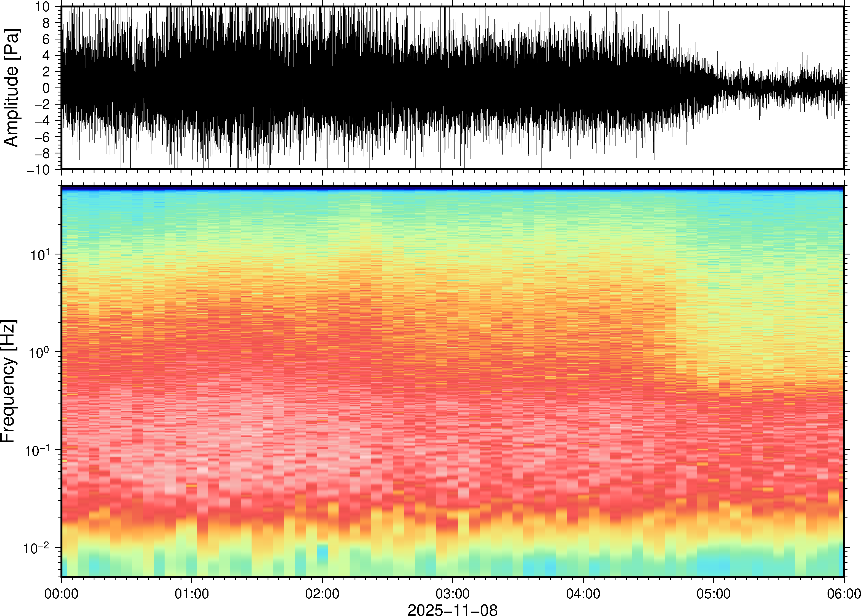This screenshot has height=616, width=861.
Task: Click the Frequency [Hz] axis title
Action: tap(9, 381)
